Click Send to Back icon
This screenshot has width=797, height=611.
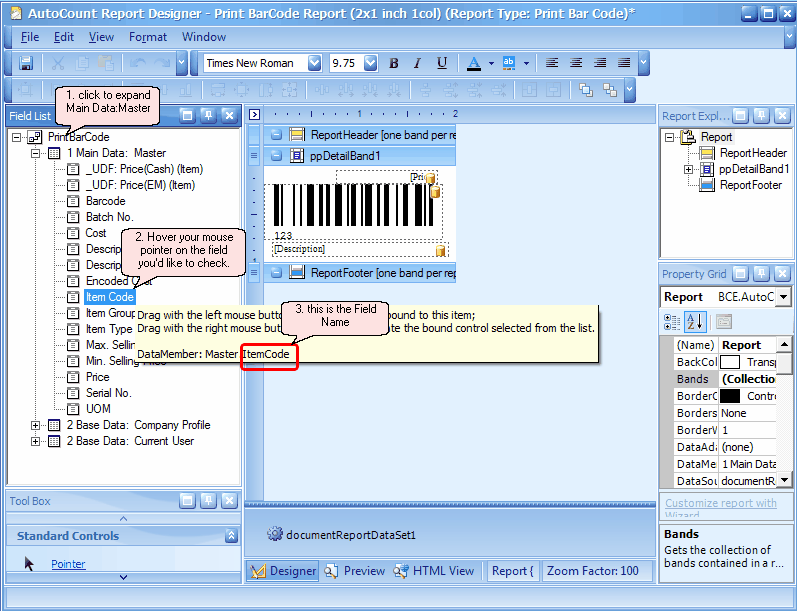point(609,90)
